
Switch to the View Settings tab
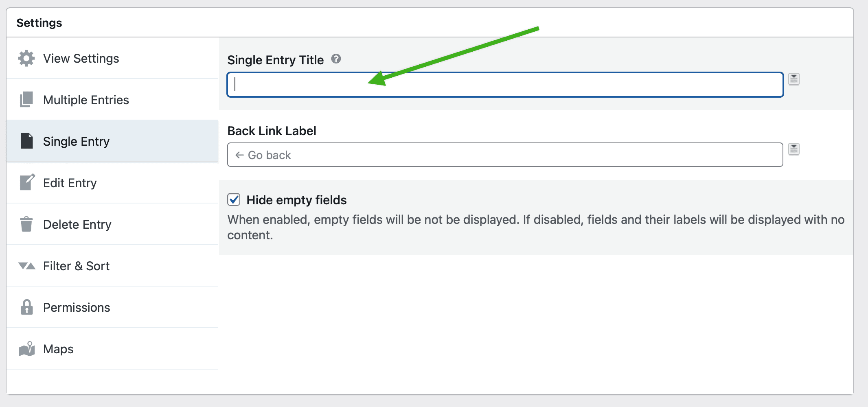click(81, 58)
